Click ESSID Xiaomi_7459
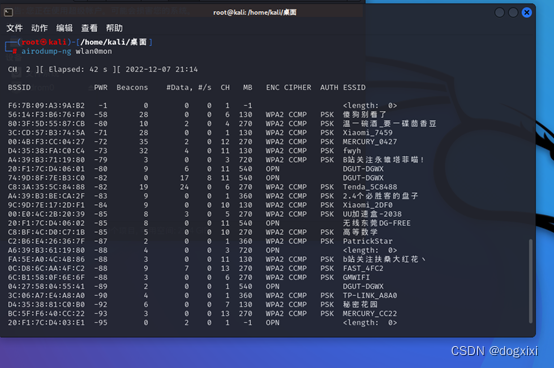The height and width of the screenshot is (368, 554). point(367,133)
